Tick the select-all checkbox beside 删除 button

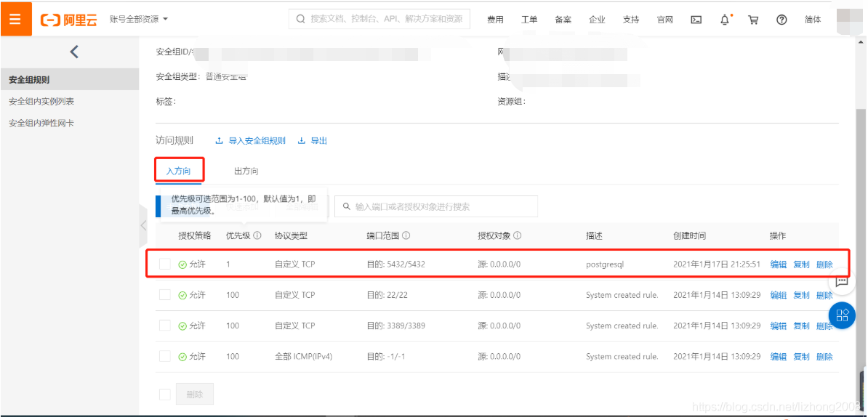[165, 394]
